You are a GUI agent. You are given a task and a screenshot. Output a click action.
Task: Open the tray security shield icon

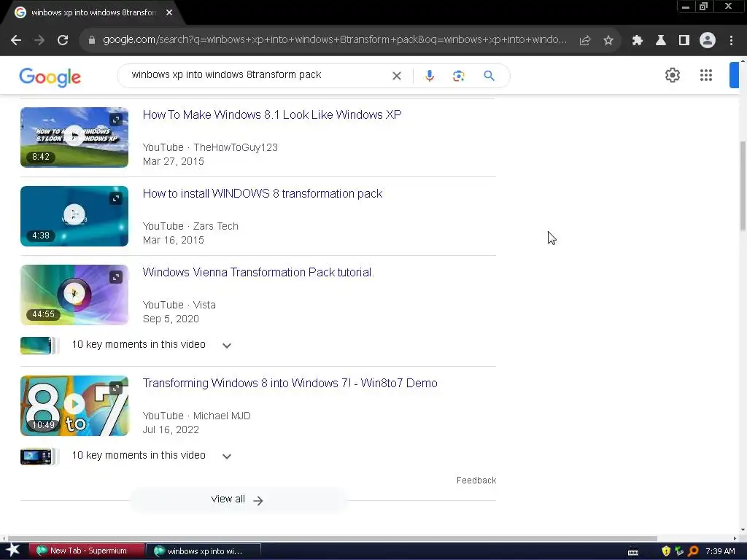tap(666, 551)
